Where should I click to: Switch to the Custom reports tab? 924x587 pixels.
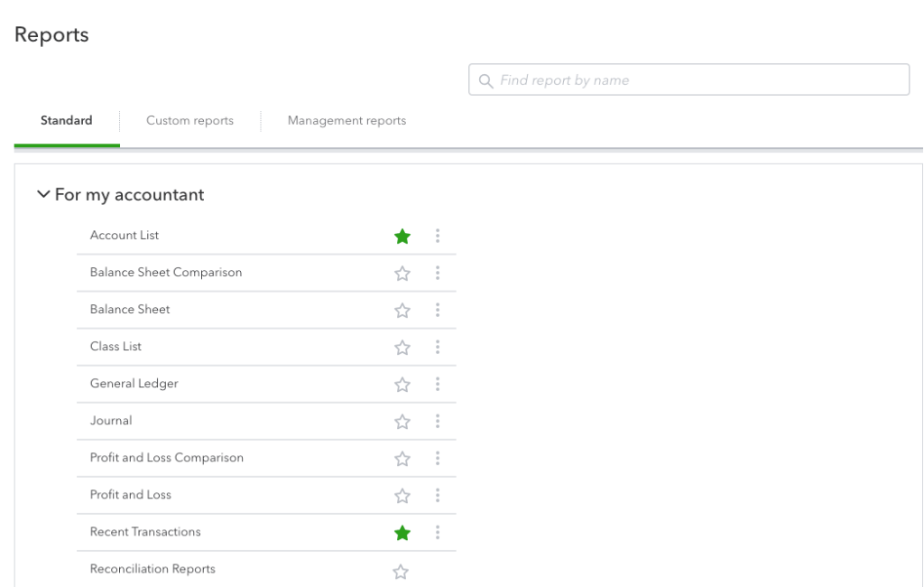[189, 120]
